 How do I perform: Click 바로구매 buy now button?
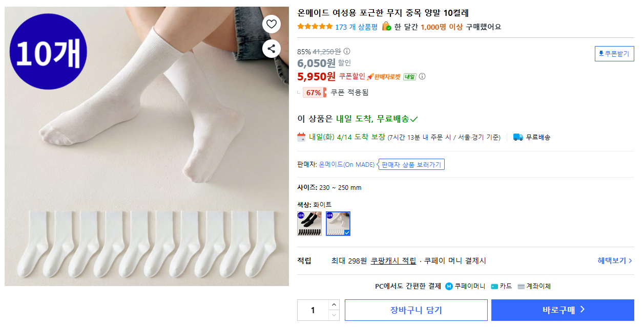coord(563,310)
